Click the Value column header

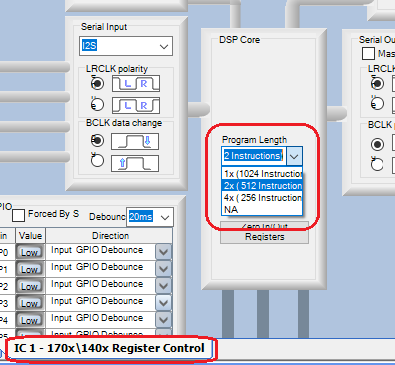point(30,236)
